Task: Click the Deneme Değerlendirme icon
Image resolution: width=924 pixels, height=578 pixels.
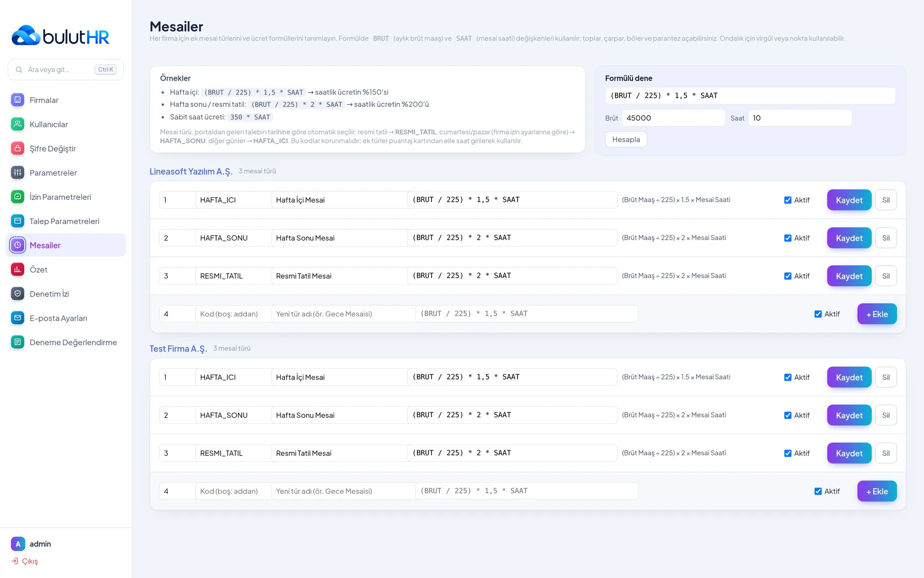Action: coord(17,342)
